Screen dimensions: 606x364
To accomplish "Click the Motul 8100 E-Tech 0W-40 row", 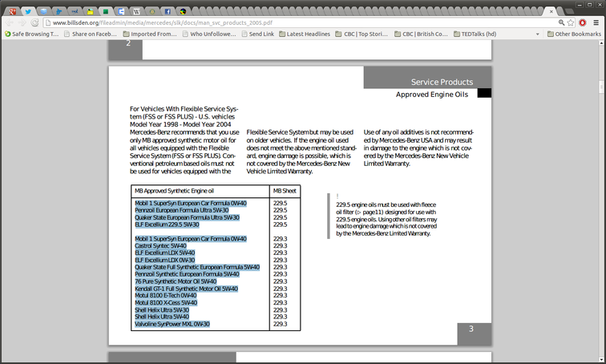I will [165, 295].
